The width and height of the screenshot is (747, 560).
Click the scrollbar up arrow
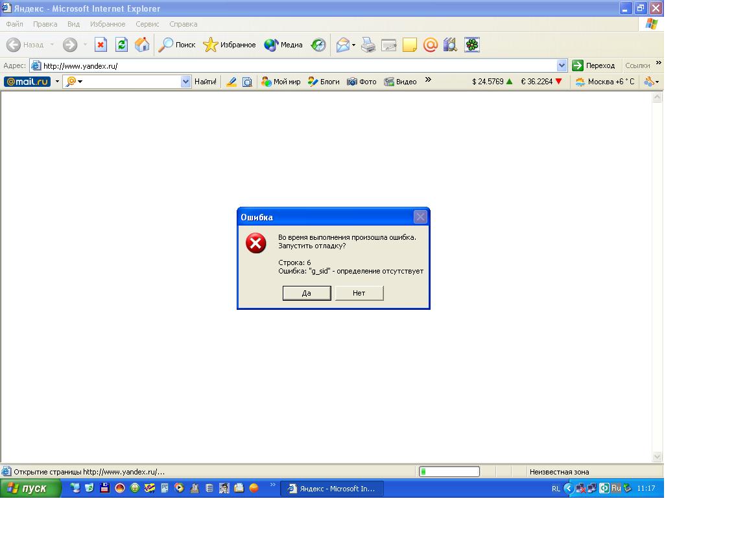click(657, 97)
